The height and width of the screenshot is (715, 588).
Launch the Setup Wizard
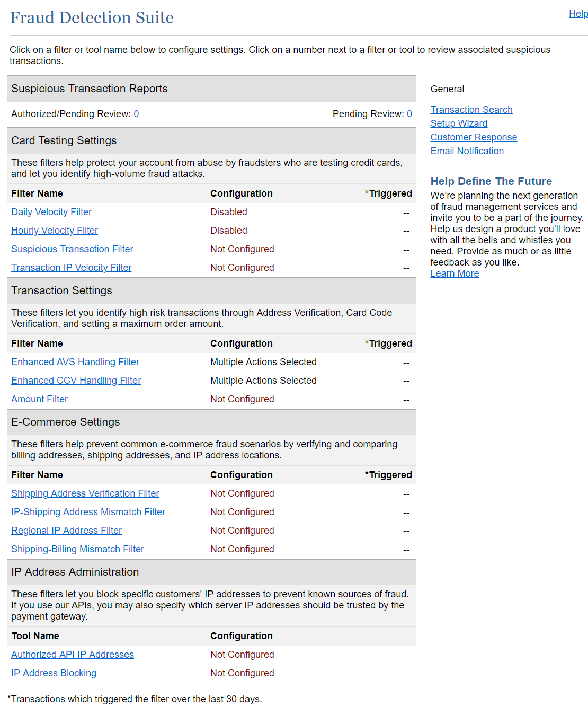click(x=459, y=123)
